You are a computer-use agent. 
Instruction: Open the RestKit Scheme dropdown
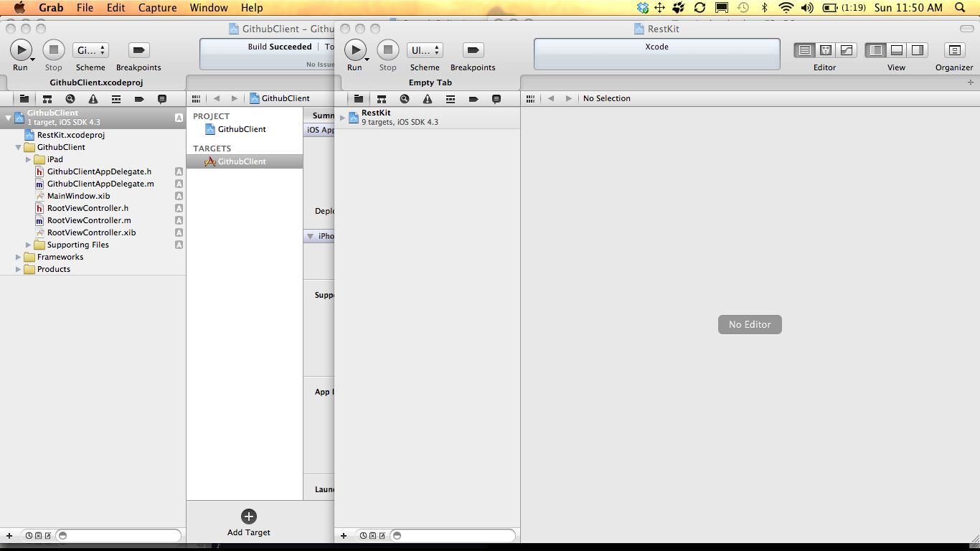click(425, 50)
